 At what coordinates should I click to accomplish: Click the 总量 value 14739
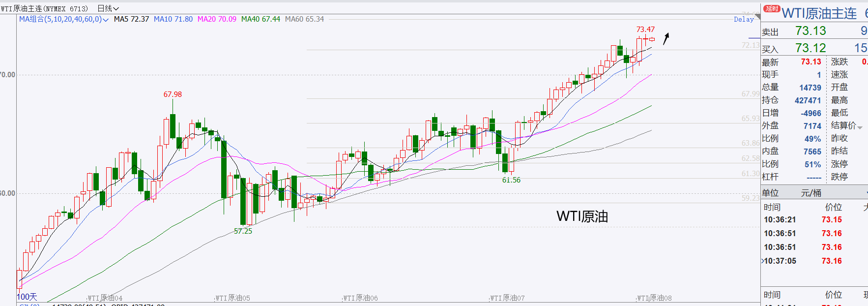(x=810, y=88)
